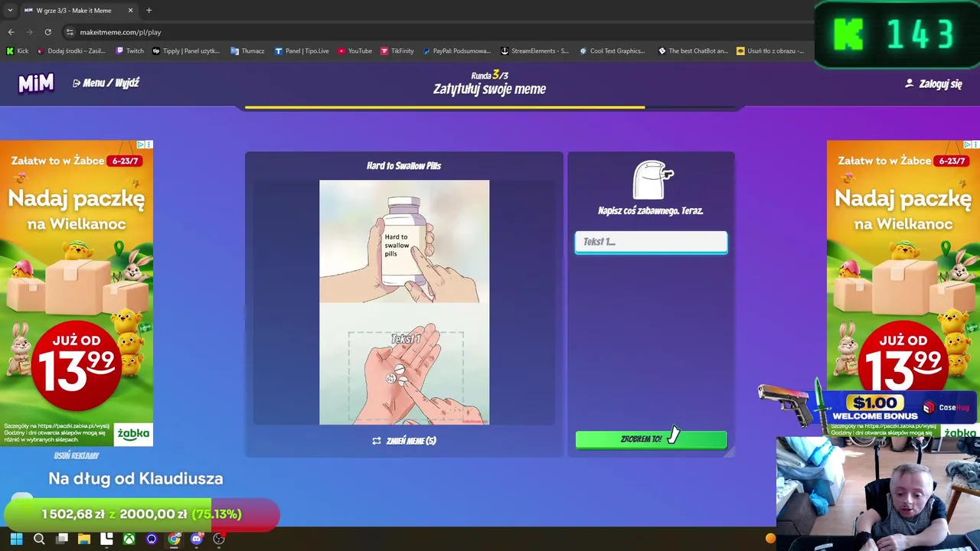This screenshot has width=980, height=551.
Task: Open the PayPal: Podsumowanie bookmark
Action: 457,51
